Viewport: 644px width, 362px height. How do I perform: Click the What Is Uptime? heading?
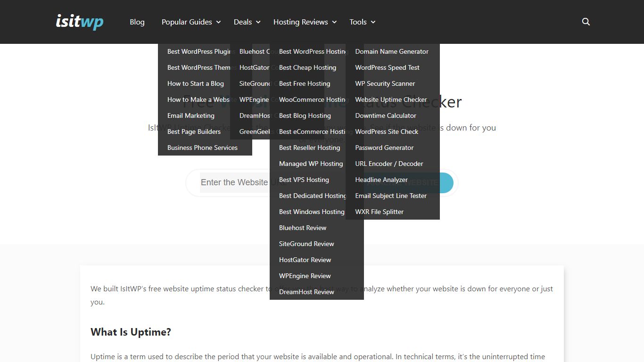pyautogui.click(x=131, y=332)
